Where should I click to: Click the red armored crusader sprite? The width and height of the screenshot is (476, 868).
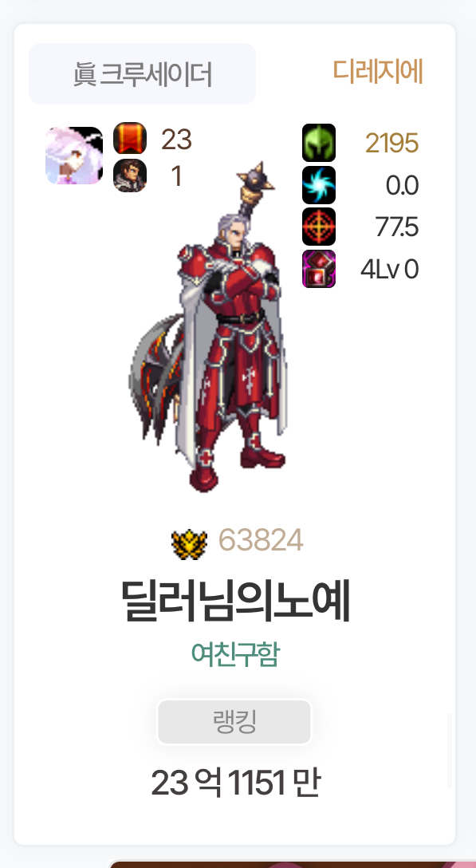pyautogui.click(x=209, y=326)
